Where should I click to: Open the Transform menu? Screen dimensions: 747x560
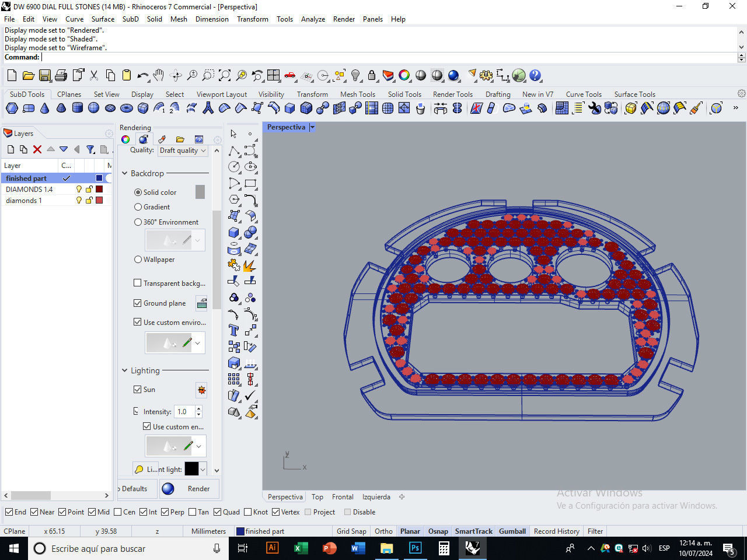[x=253, y=19]
